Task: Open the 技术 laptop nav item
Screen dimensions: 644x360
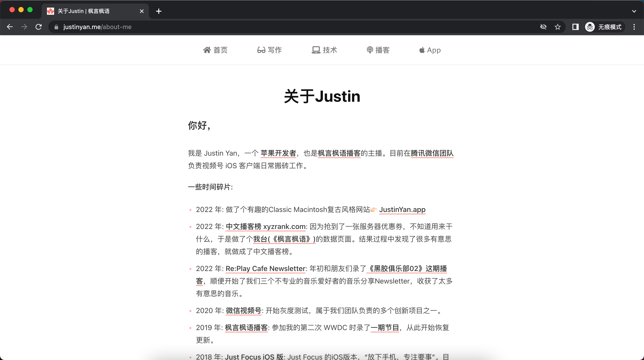Action: pyautogui.click(x=324, y=50)
